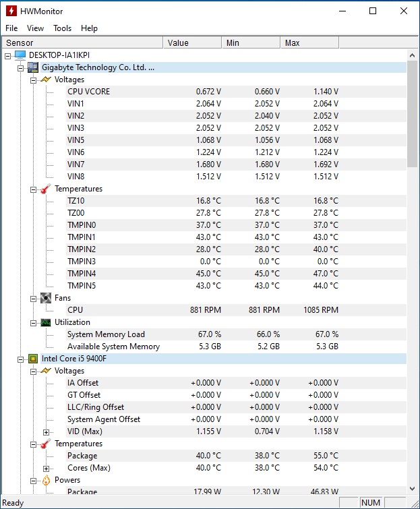Image resolution: width=420 pixels, height=509 pixels.
Task: Select the TMPIN0 temperature row
Action: (x=236, y=225)
